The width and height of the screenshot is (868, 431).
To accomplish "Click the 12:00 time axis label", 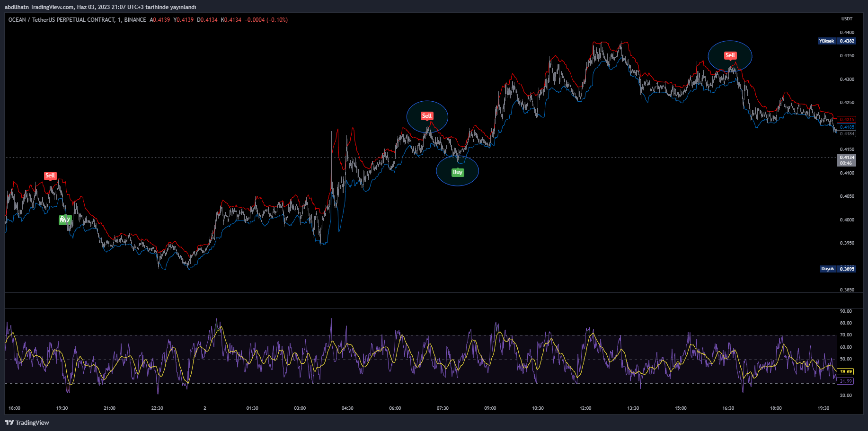I will 585,408.
